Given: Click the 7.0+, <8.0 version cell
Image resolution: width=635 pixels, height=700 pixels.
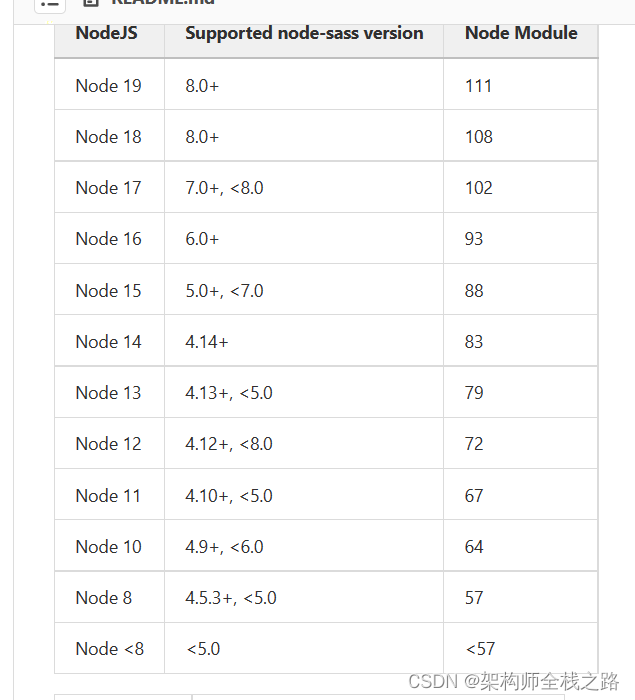Looking at the screenshot, I should pyautogui.click(x=224, y=188).
